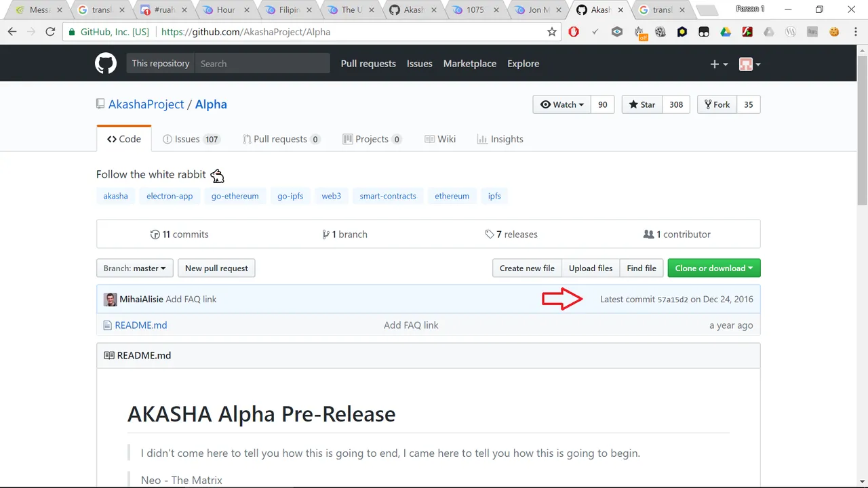Click the green padlock security icon
The height and width of the screenshot is (488, 868).
tap(72, 32)
